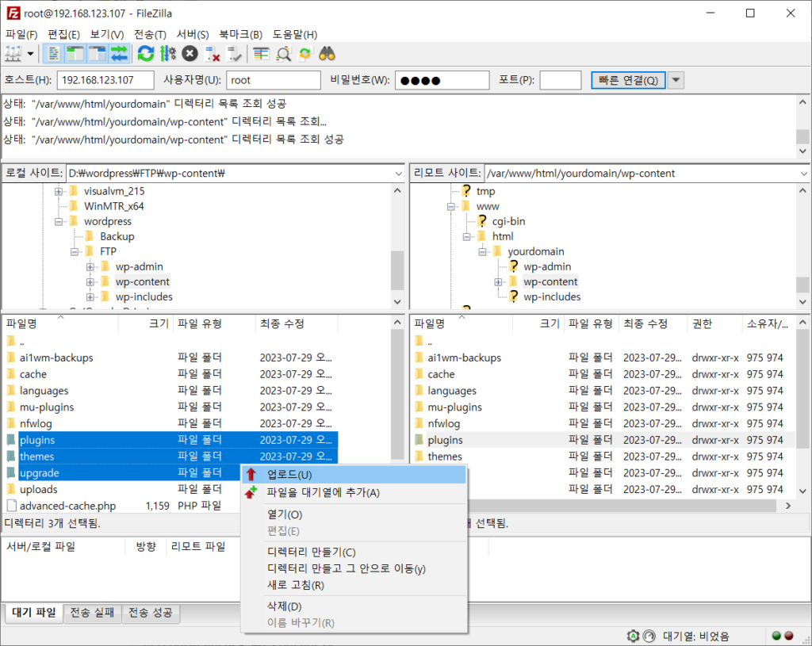The height and width of the screenshot is (646, 812).
Task: Open the 전송(T) menu
Action: click(x=150, y=35)
